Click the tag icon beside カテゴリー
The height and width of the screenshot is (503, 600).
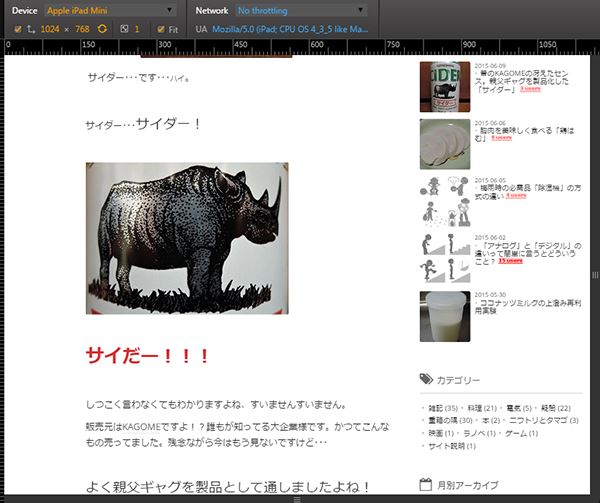click(x=426, y=379)
